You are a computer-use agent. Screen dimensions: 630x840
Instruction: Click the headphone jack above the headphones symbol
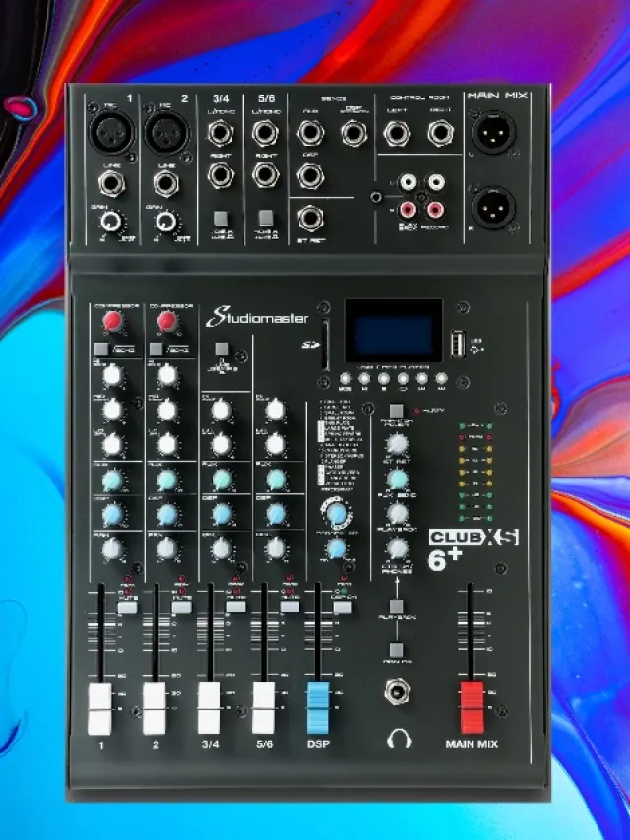(398, 692)
